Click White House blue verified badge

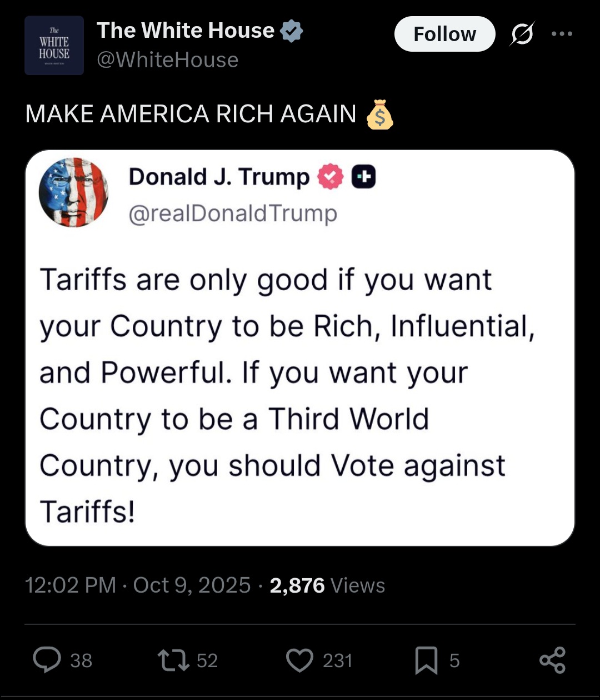pos(291,31)
